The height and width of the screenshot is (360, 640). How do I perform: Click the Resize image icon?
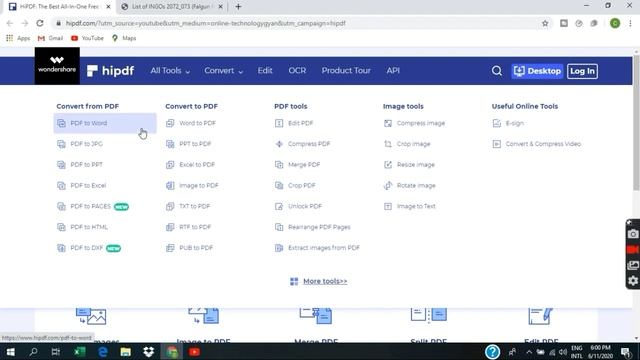coord(388,165)
